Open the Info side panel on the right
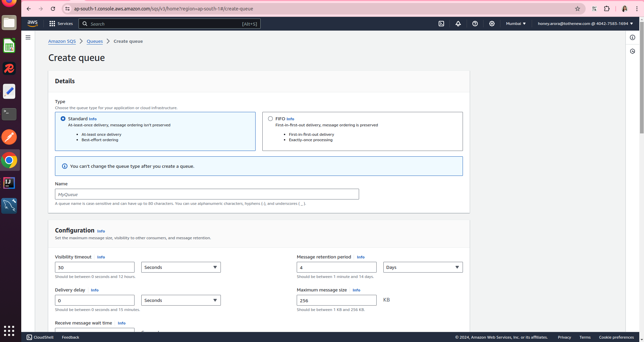Screen dimensions: 644x342 (633, 37)
